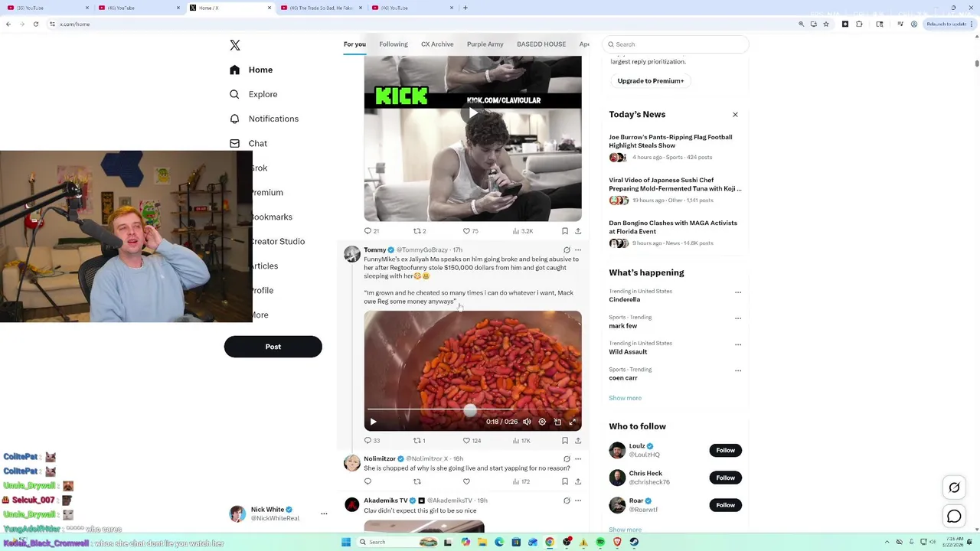Viewport: 980px width, 551px height.
Task: Select the For you tab
Action: coord(354,44)
